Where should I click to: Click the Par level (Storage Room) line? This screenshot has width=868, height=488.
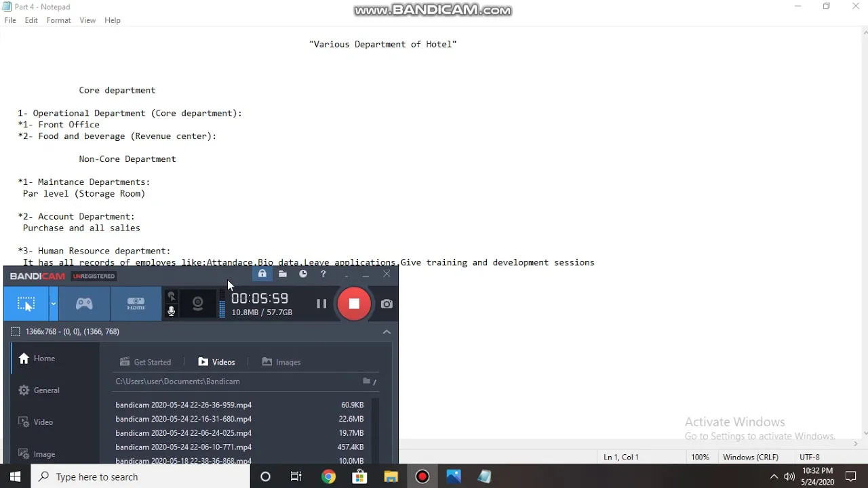84,194
